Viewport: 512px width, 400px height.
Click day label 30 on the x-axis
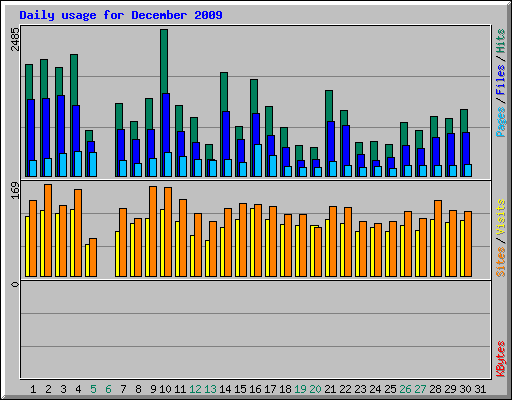tap(465, 389)
